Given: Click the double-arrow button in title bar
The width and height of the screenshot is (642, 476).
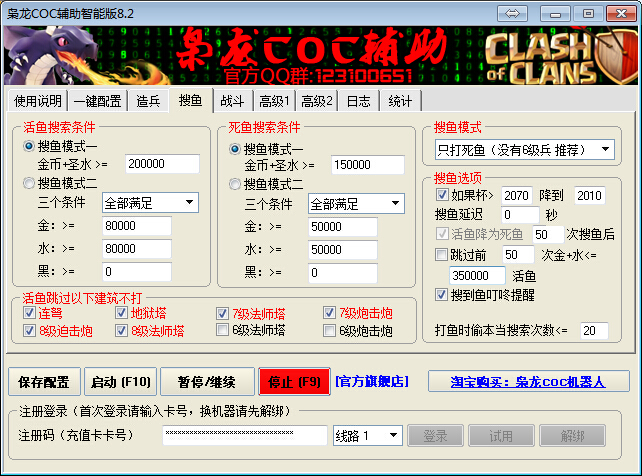Looking at the screenshot, I should click(x=511, y=12).
